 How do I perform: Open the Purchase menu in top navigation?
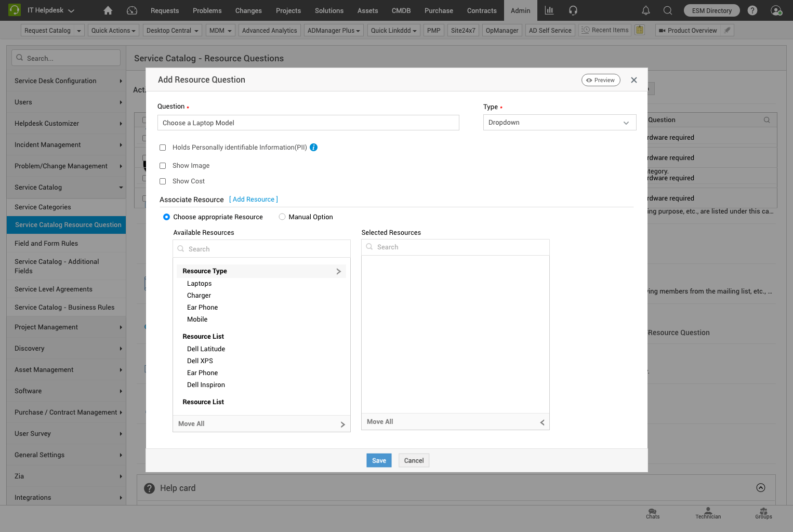click(439, 10)
